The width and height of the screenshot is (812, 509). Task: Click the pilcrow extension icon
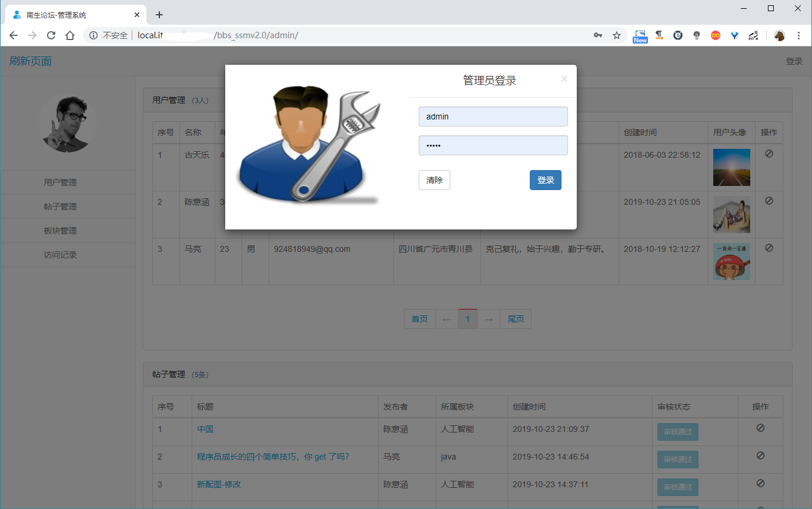659,35
